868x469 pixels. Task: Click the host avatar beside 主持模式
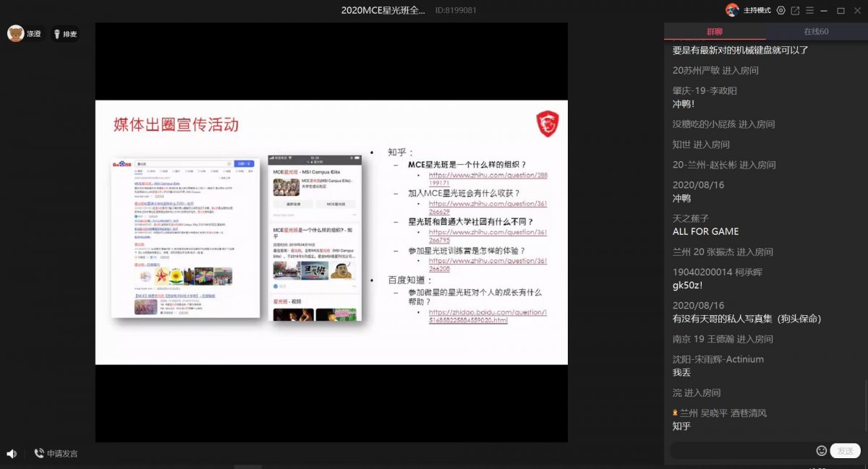[x=732, y=10]
